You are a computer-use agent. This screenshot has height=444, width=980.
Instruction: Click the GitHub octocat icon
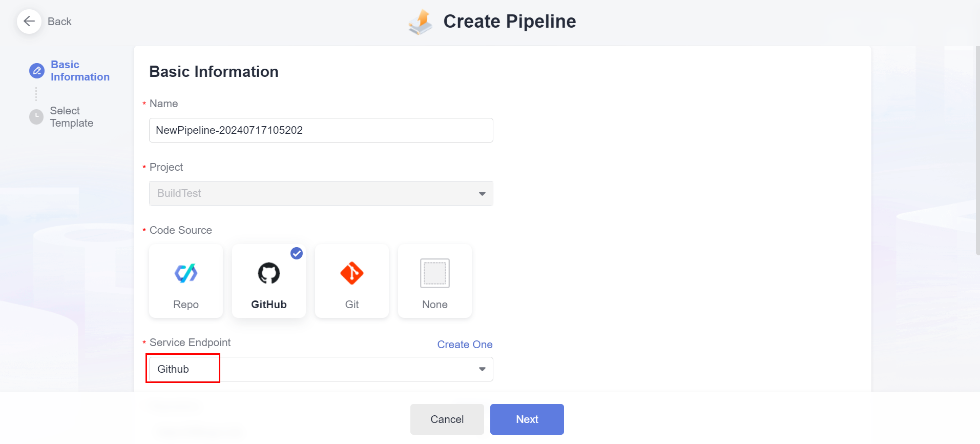point(269,273)
